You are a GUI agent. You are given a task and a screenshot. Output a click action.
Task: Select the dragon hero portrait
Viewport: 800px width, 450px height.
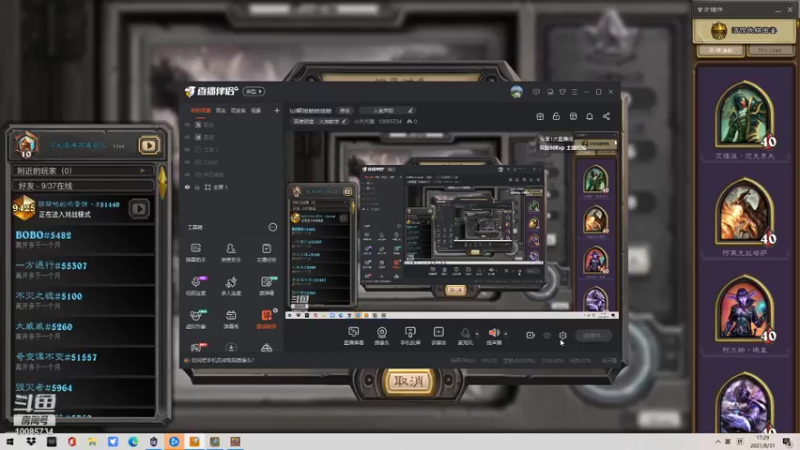pos(744,212)
